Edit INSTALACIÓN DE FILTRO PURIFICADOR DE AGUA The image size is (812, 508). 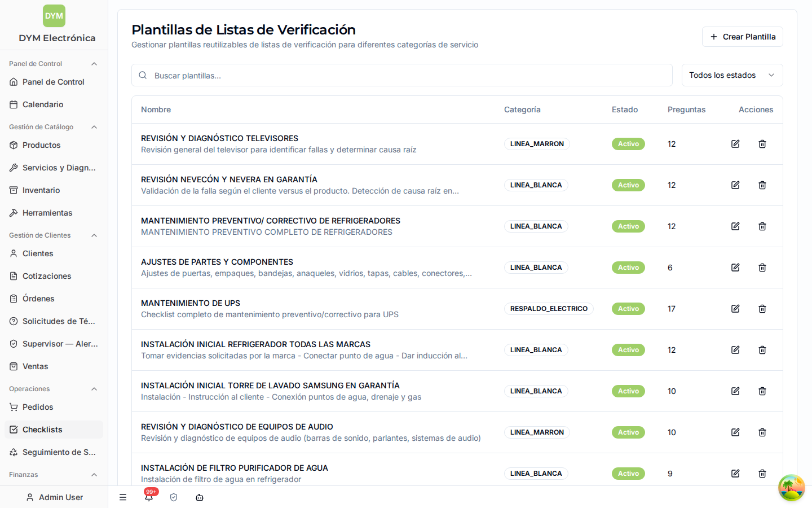(735, 474)
